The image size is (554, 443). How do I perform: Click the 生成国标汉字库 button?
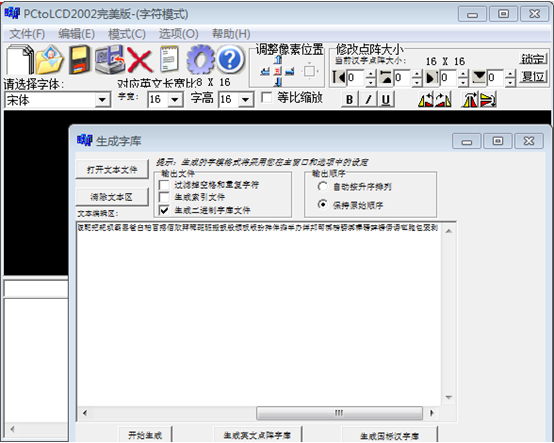pyautogui.click(x=389, y=435)
